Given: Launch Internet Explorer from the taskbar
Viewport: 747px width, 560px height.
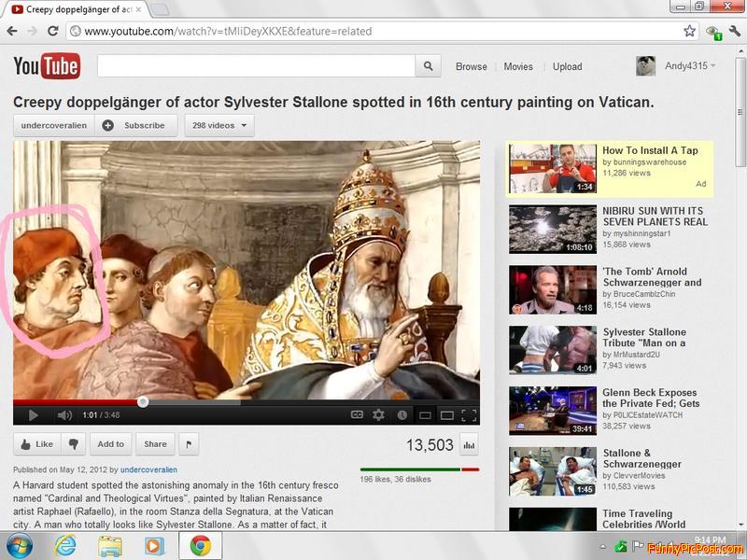Looking at the screenshot, I should coord(65,546).
